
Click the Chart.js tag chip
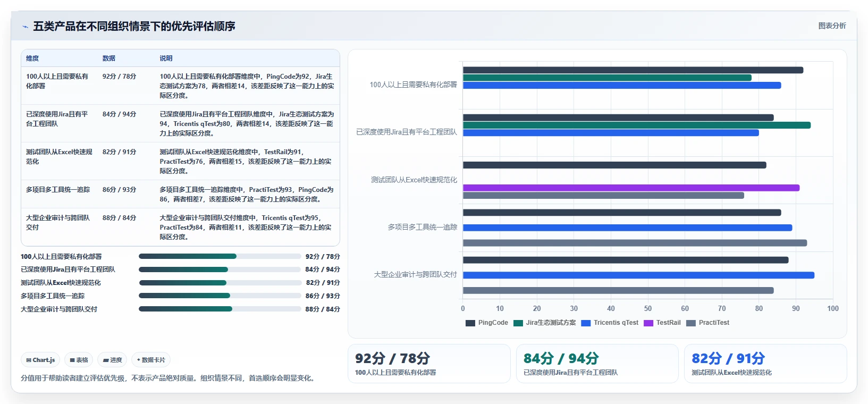tap(40, 360)
